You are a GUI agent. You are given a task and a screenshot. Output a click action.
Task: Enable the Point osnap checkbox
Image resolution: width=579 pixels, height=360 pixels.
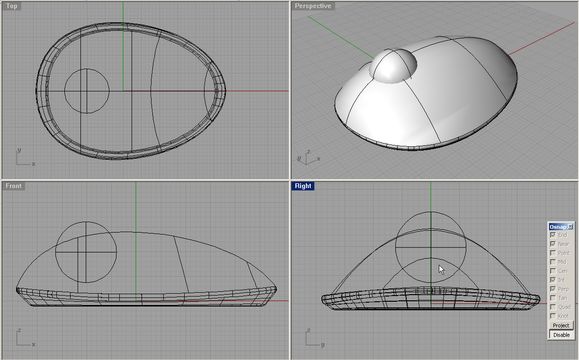point(553,253)
